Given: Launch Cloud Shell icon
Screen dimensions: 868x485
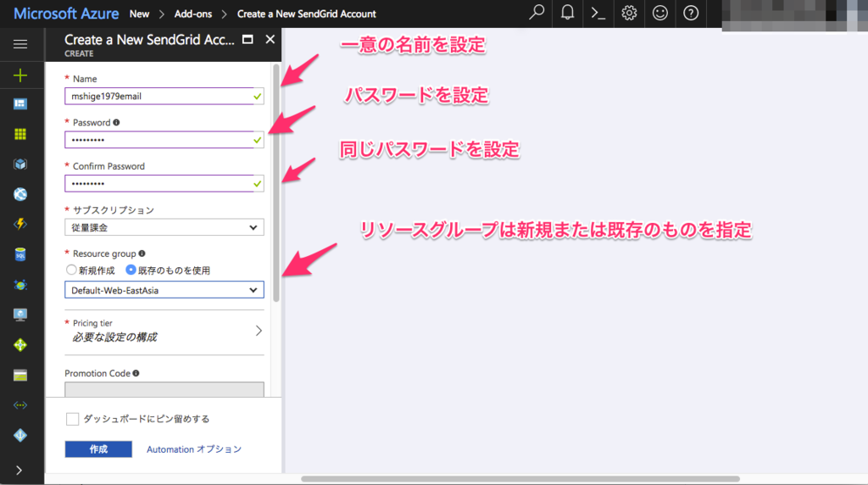Looking at the screenshot, I should [598, 13].
